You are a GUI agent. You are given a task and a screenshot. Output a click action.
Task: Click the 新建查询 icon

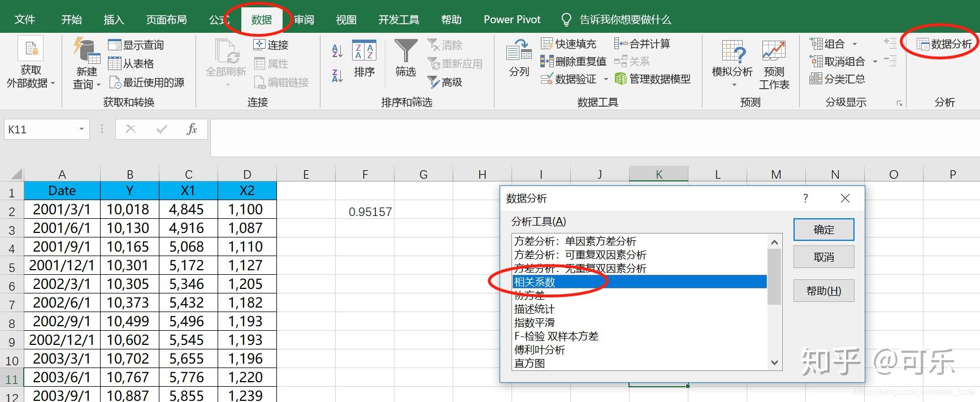tap(86, 50)
